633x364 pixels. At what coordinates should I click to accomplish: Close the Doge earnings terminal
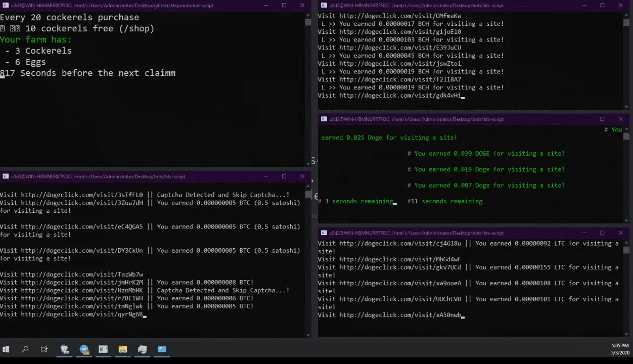[x=620, y=119]
